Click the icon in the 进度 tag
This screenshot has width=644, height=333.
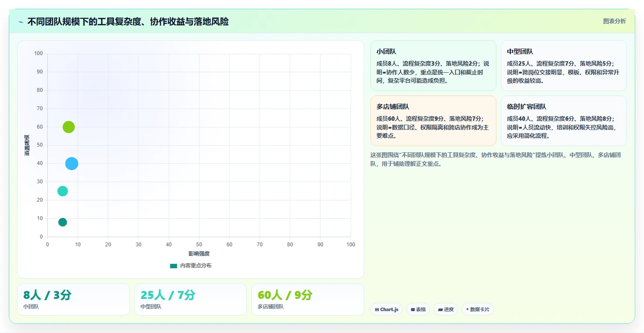click(x=440, y=309)
